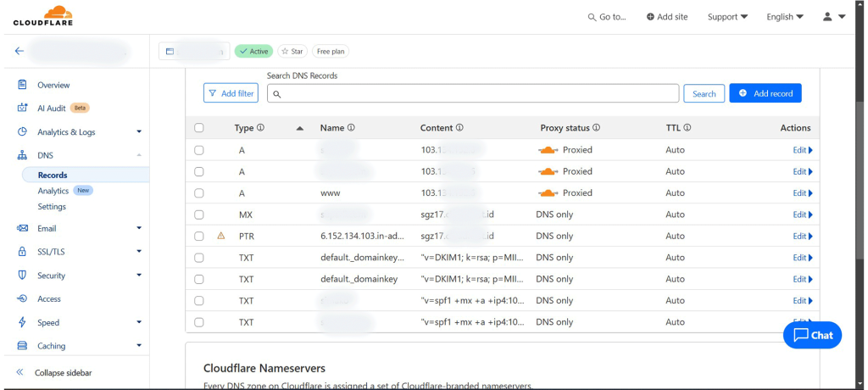868x390 pixels.
Task: Click the back arrow above sidebar
Action: [x=19, y=51]
